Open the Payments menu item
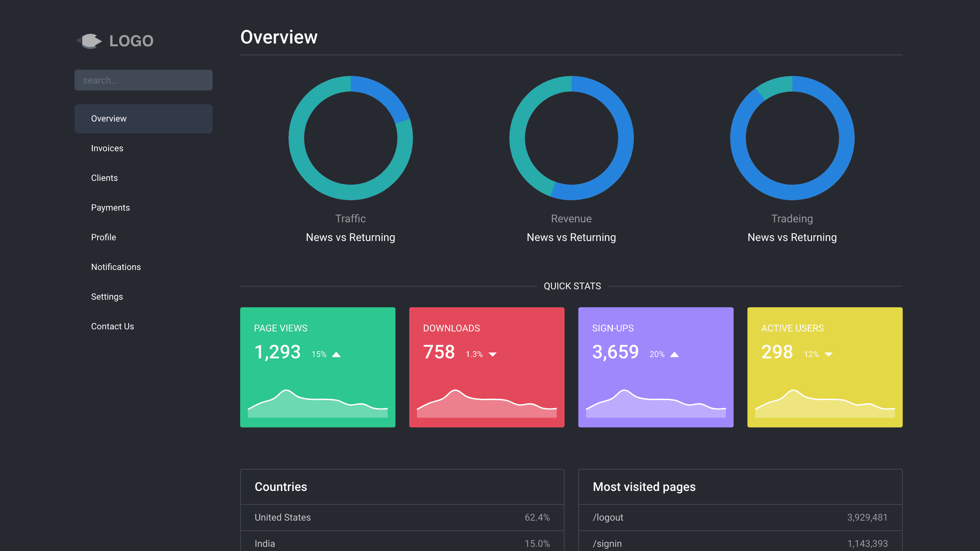Screen dimensions: 980x551 [110, 208]
